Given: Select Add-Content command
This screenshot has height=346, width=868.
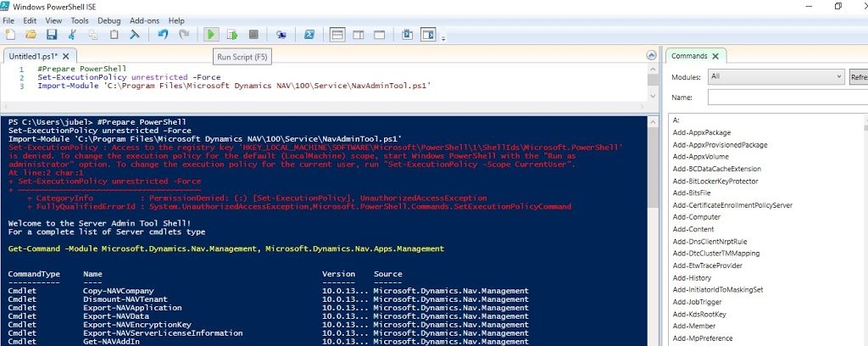Looking at the screenshot, I should click(x=693, y=229).
